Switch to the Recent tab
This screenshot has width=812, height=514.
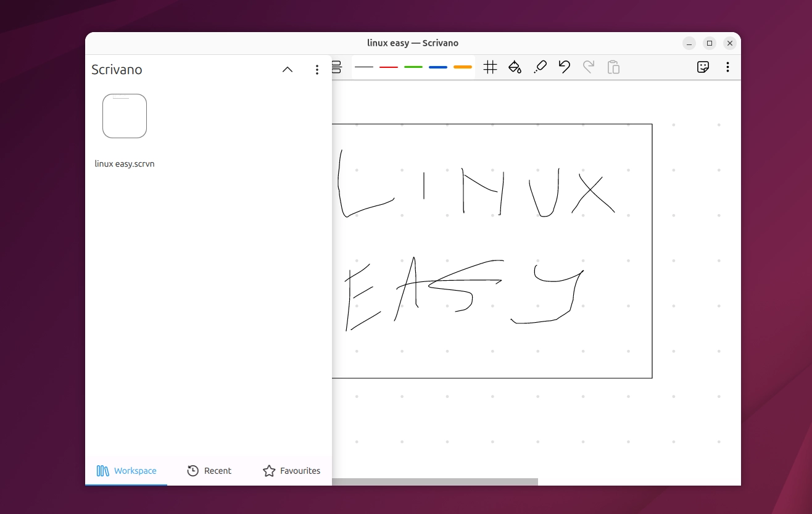[x=209, y=471]
